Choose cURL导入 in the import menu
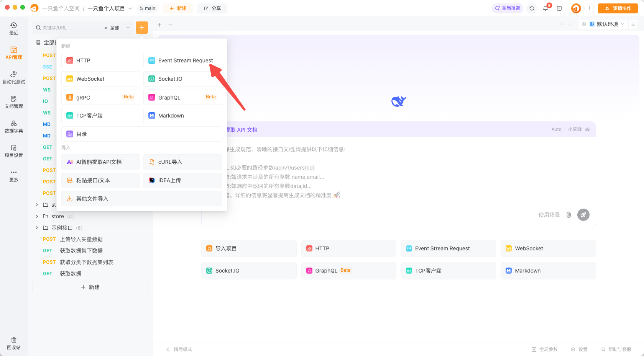 182,162
